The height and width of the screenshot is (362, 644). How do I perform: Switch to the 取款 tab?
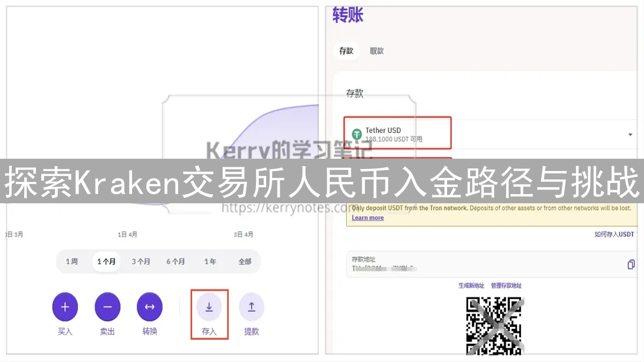point(377,51)
